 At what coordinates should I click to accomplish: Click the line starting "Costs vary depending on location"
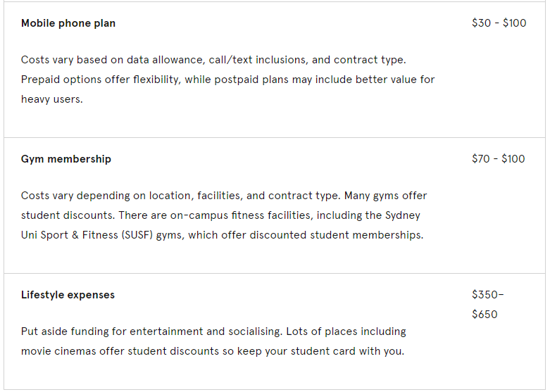point(224,196)
